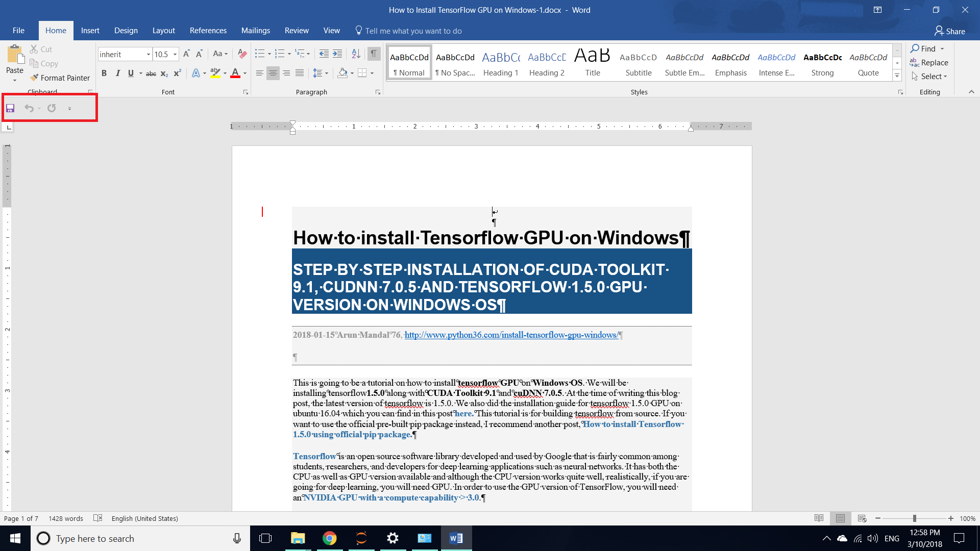Open the python36.com hyperlink
This screenshot has width=980, height=551.
[511, 335]
